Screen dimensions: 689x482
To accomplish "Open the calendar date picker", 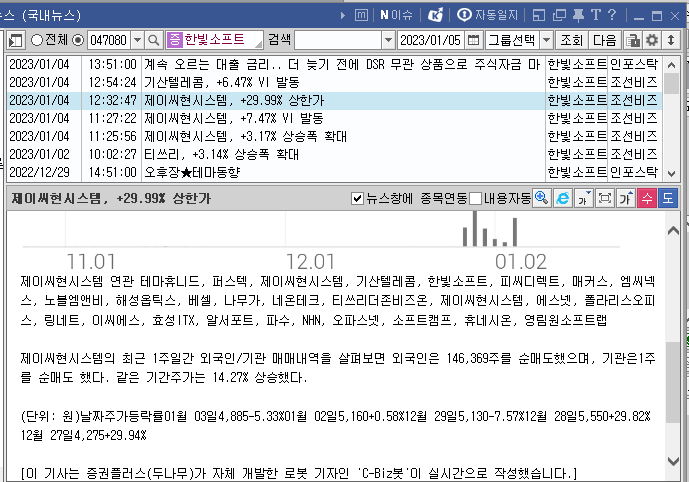I will pyautogui.click(x=473, y=40).
